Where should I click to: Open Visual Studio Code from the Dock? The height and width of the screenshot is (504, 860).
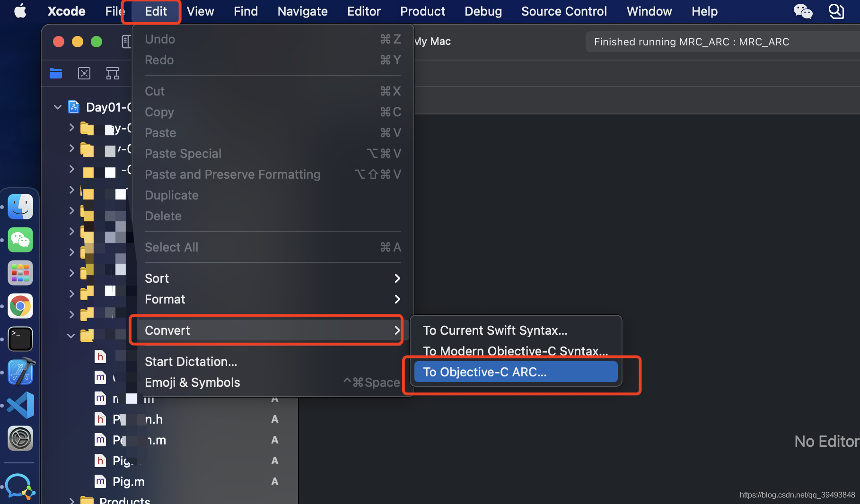[20, 405]
